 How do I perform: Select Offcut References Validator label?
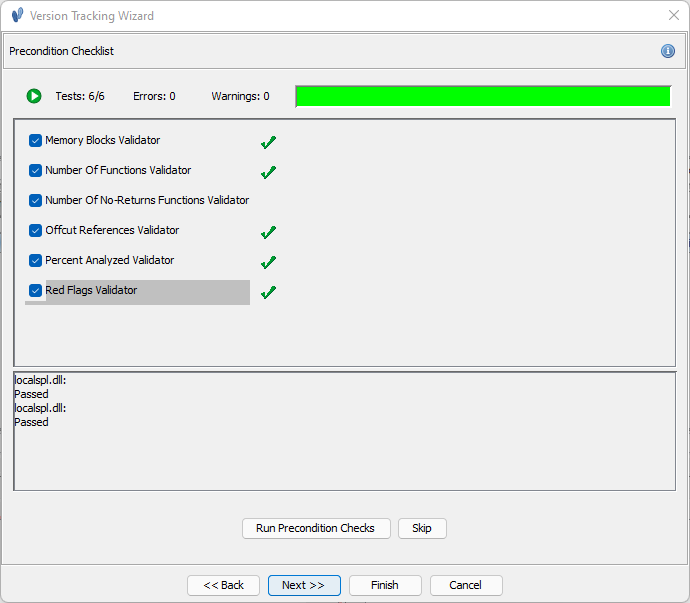[112, 230]
